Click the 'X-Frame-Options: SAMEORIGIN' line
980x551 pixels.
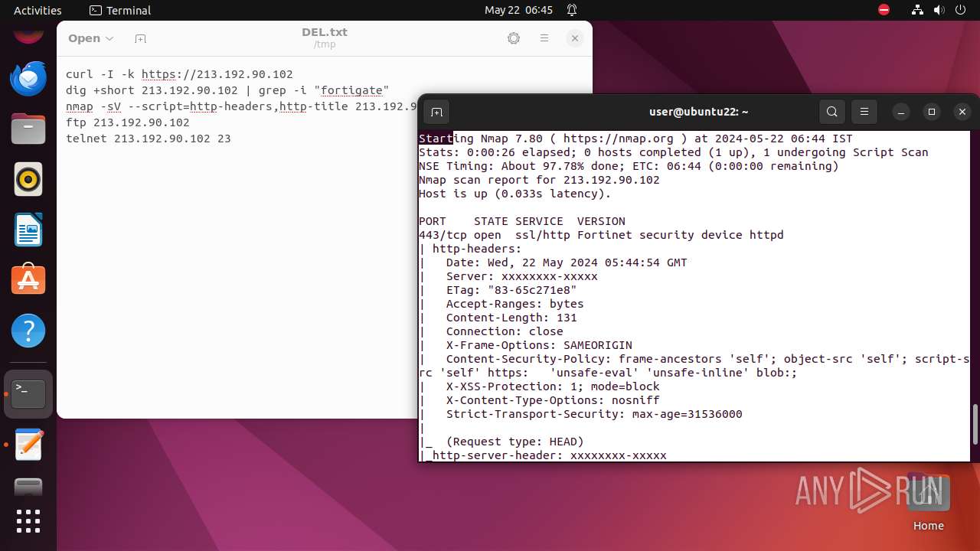pos(539,345)
